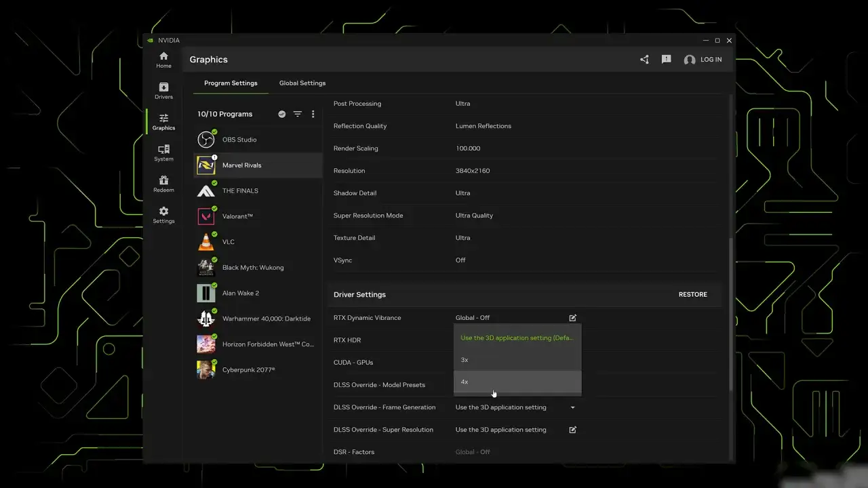
Task: Click the Valorant app icon
Action: point(206,216)
